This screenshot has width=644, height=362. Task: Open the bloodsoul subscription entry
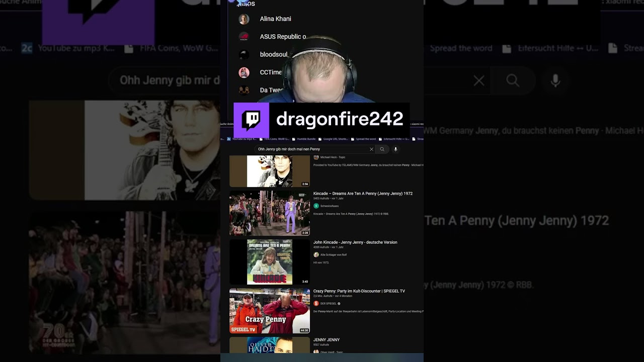click(274, 54)
